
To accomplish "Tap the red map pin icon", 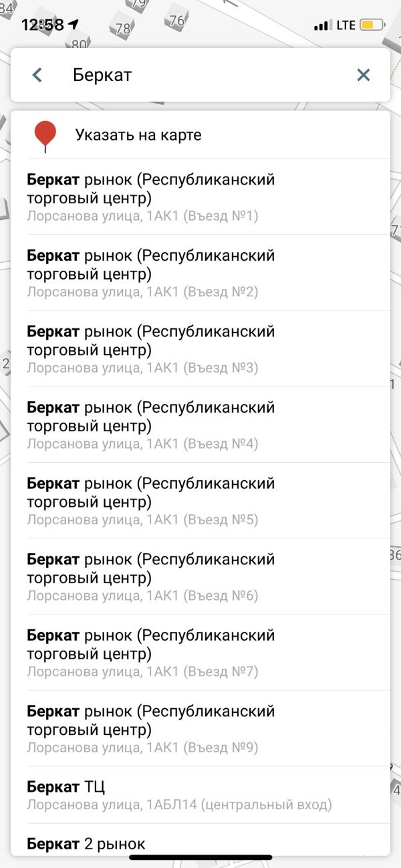I will (45, 135).
